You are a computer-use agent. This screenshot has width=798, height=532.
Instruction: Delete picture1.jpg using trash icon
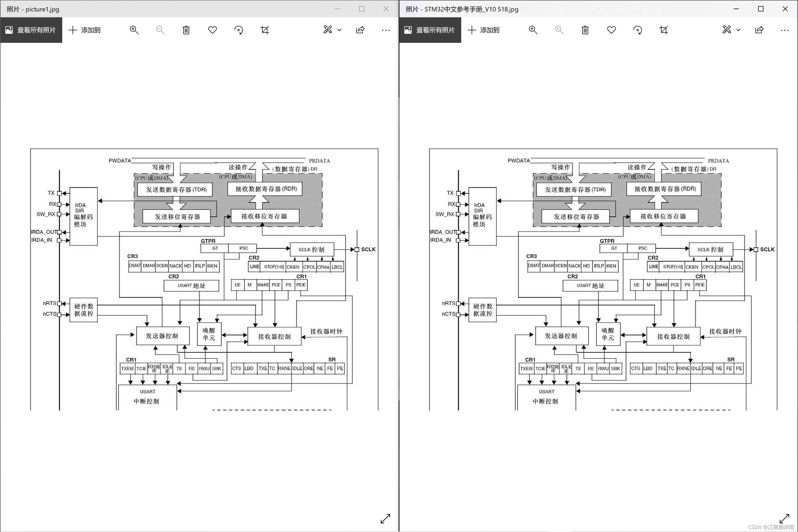point(186,30)
